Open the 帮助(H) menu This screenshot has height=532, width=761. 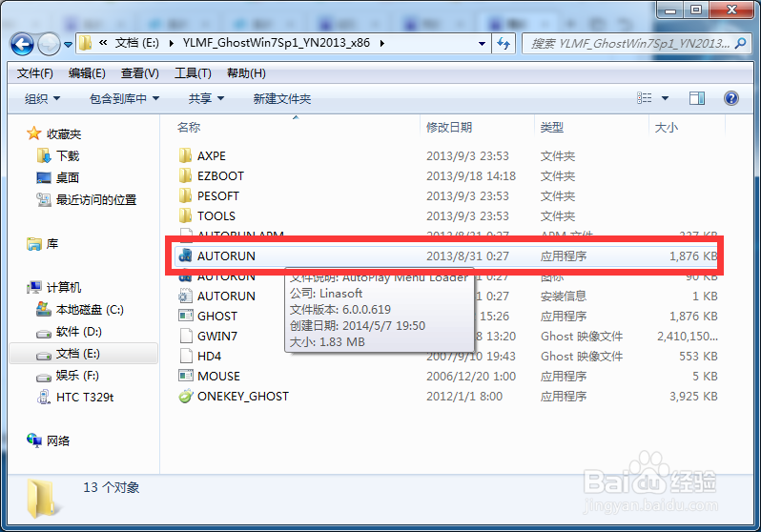(x=246, y=73)
